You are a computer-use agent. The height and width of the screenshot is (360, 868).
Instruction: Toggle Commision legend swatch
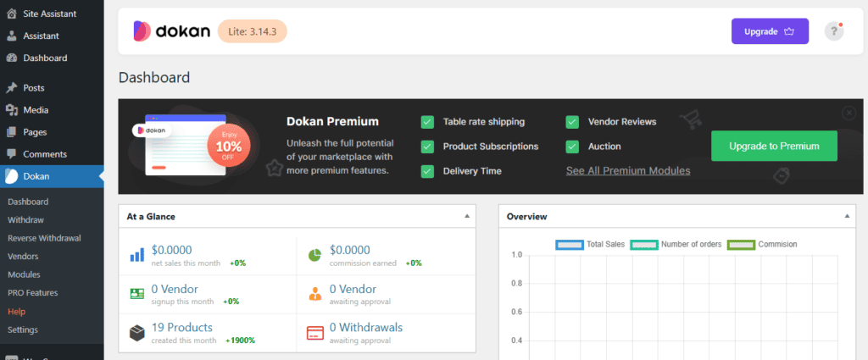(741, 245)
